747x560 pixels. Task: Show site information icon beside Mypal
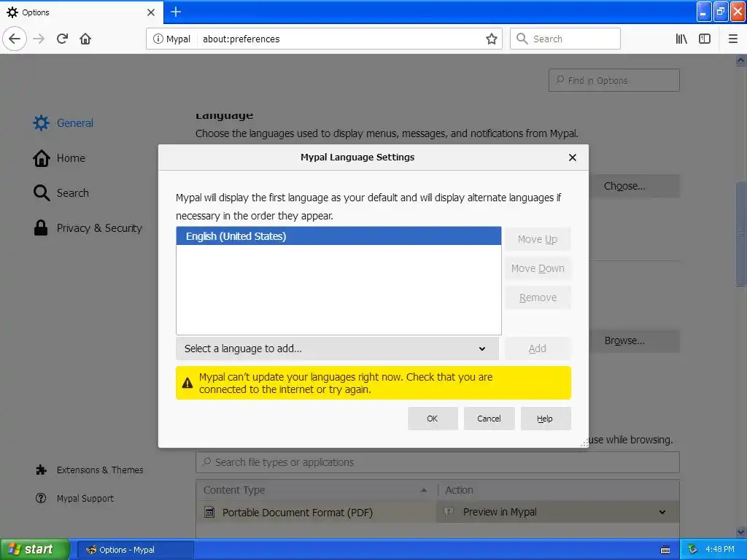click(x=158, y=39)
